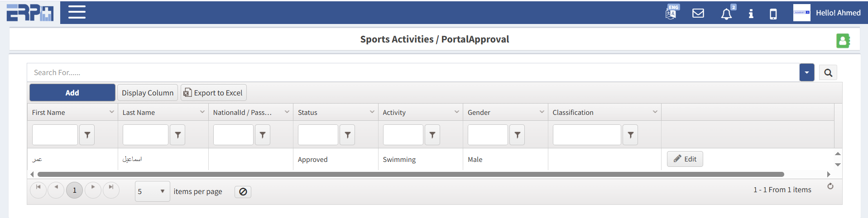868x218 pixels.
Task: Open the notifications bell
Action: point(726,14)
